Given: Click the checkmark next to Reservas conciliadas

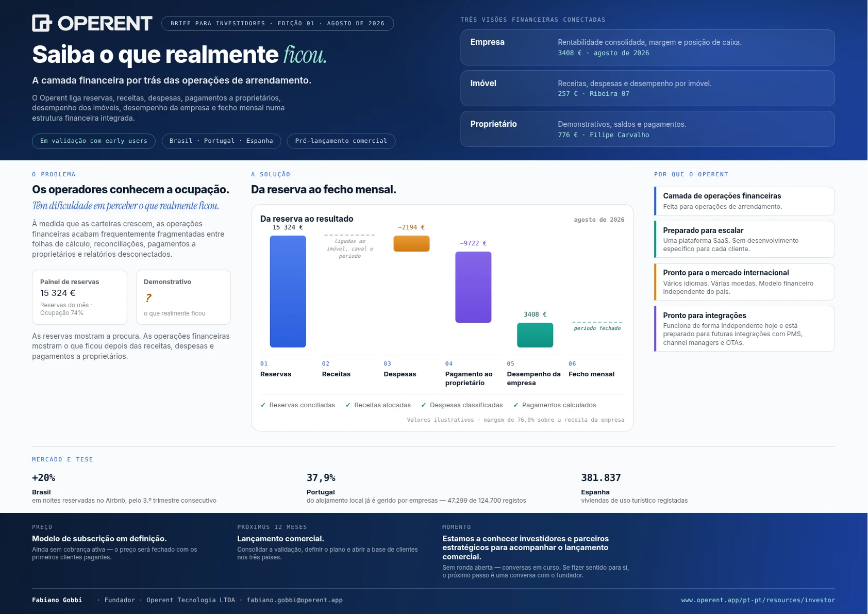Looking at the screenshot, I should [263, 405].
